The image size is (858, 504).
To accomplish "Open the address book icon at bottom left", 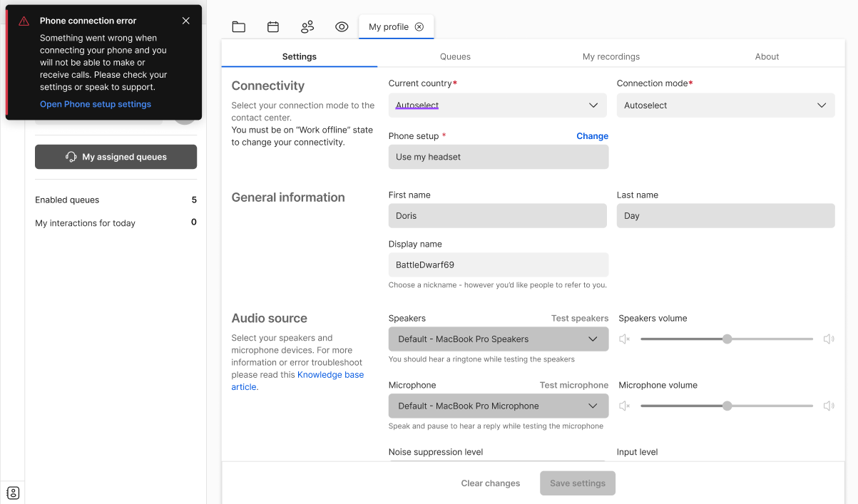I will [x=12, y=492].
